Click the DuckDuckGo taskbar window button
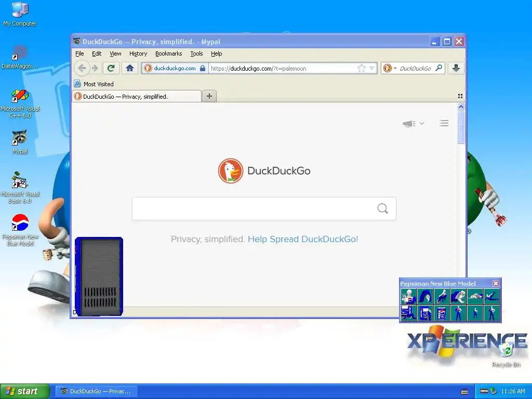The width and height of the screenshot is (532, 399). tap(96, 391)
